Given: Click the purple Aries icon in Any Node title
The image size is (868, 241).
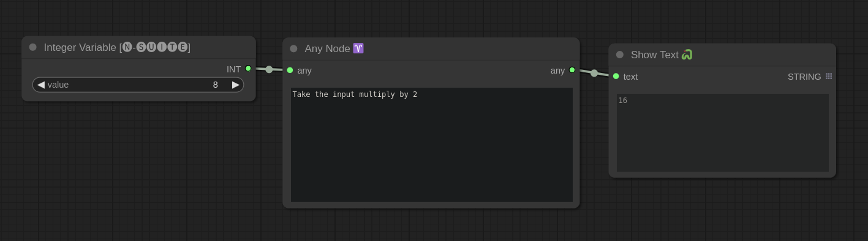Looking at the screenshot, I should (x=358, y=48).
